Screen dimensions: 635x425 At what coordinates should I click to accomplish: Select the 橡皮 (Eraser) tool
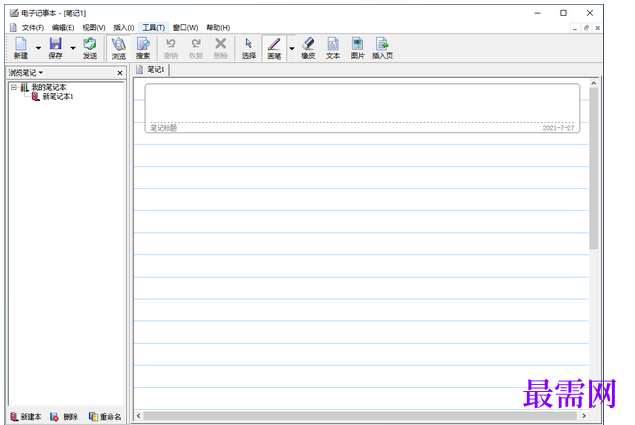point(308,48)
